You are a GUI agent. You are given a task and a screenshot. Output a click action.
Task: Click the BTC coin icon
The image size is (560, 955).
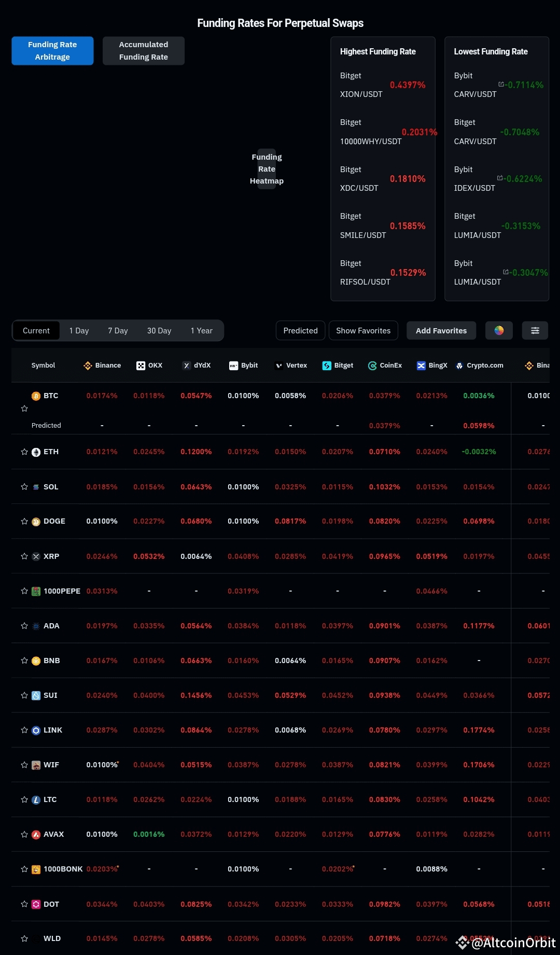coord(36,396)
